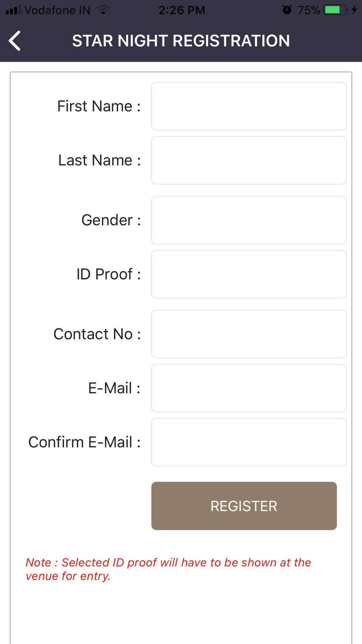Tap the alarm clock status icon

[287, 10]
